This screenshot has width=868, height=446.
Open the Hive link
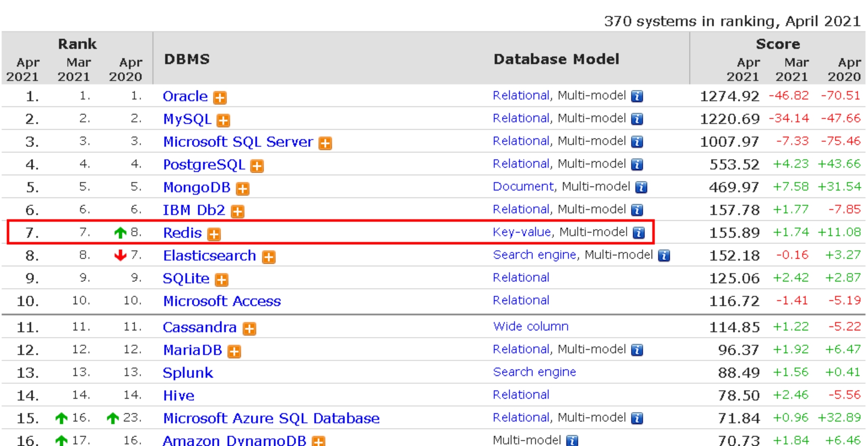(179, 395)
